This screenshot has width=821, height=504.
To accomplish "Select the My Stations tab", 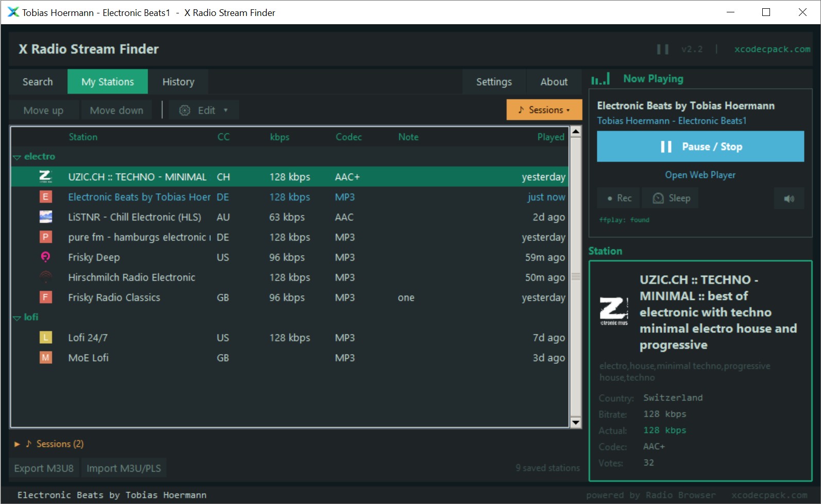I will [x=108, y=82].
